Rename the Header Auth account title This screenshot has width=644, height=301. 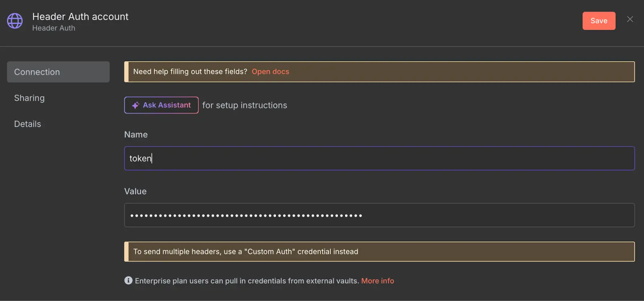pos(80,16)
